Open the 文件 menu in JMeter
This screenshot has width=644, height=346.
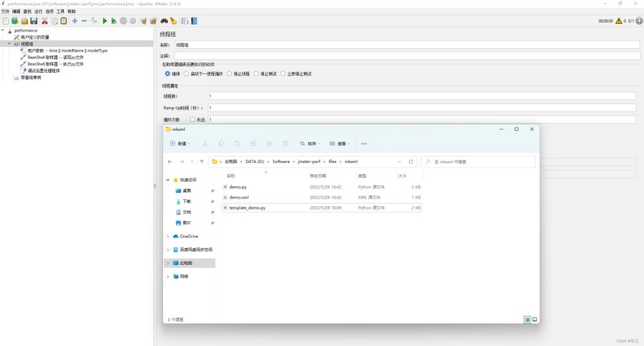pos(5,12)
